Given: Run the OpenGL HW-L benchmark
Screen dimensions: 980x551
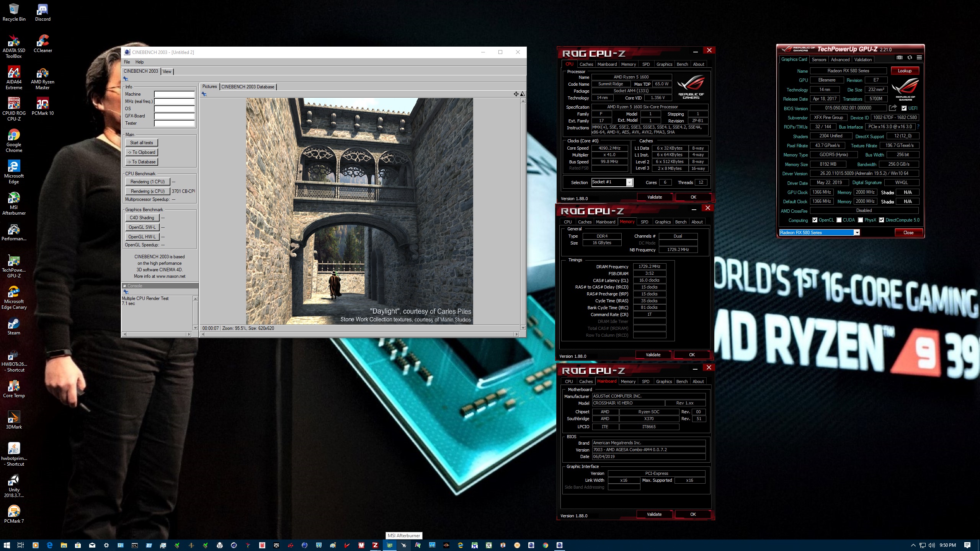Looking at the screenshot, I should pos(142,237).
